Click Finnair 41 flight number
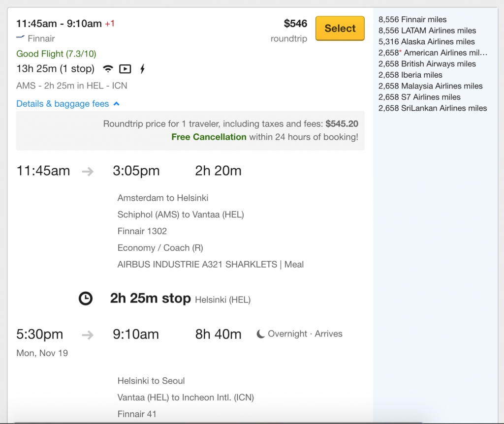The image size is (504, 424). coord(137,414)
